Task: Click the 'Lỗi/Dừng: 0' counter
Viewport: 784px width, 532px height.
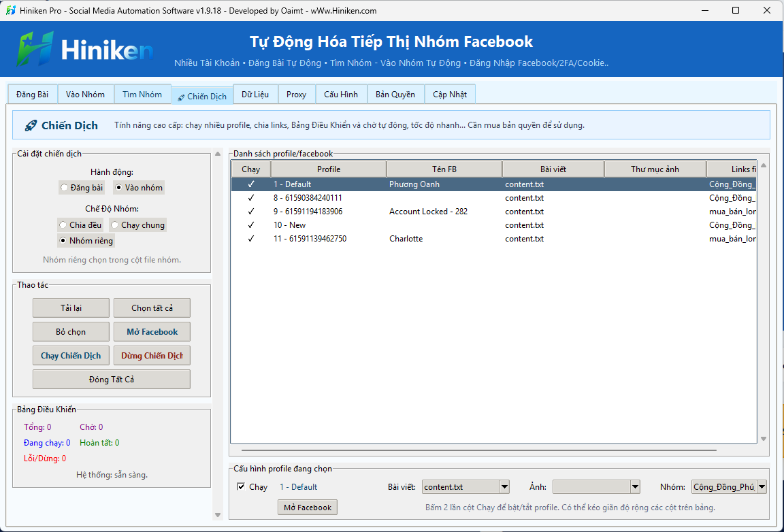Action: [x=45, y=459]
